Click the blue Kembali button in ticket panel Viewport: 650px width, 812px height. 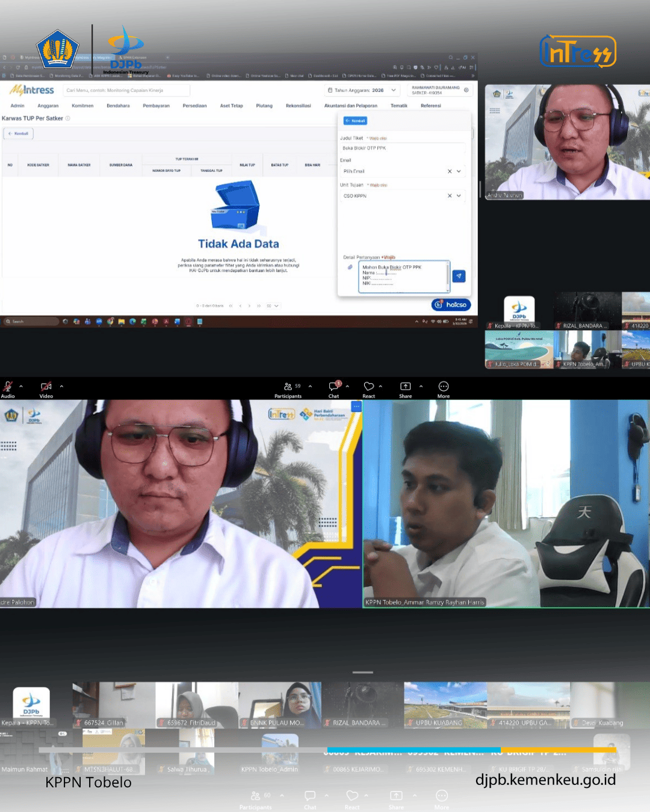(x=355, y=121)
